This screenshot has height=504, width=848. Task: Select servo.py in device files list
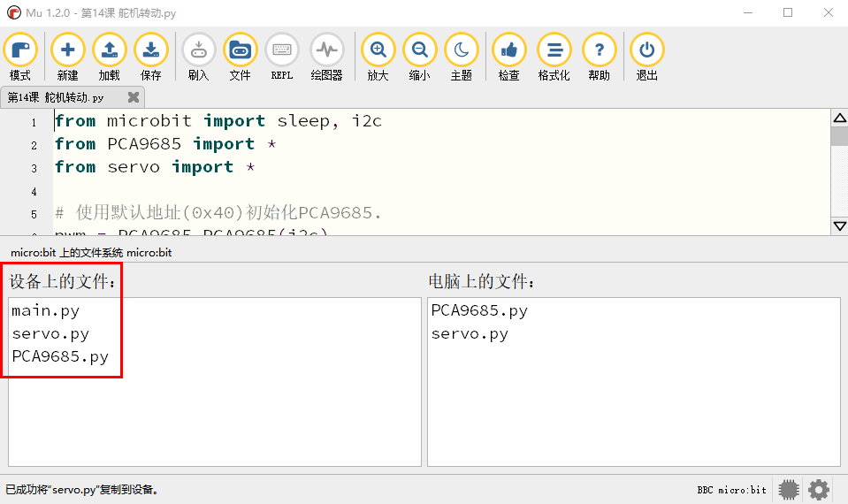tap(50, 333)
